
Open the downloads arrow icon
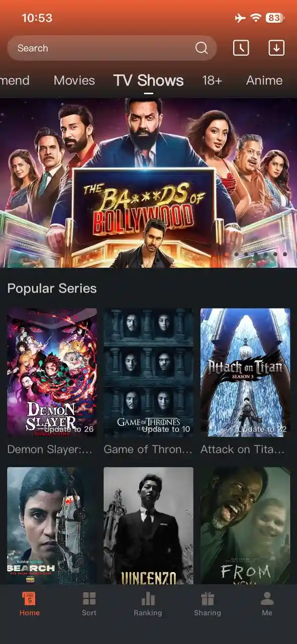pos(276,48)
